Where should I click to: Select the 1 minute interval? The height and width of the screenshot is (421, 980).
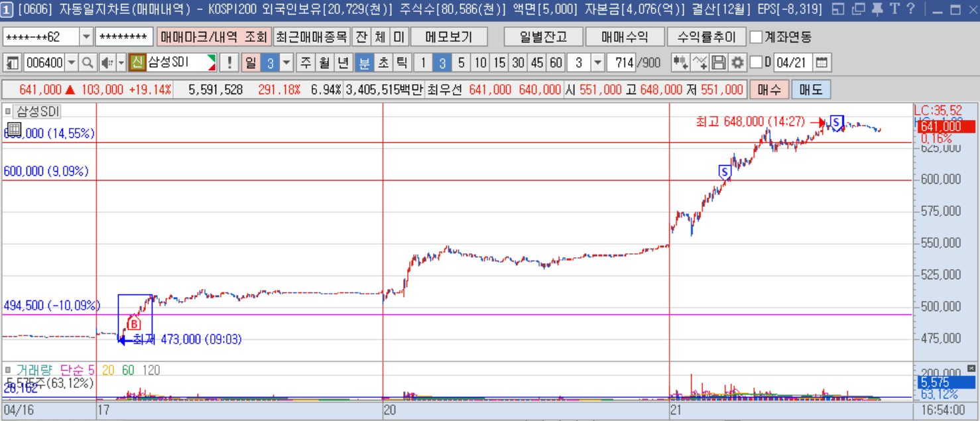pos(423,63)
